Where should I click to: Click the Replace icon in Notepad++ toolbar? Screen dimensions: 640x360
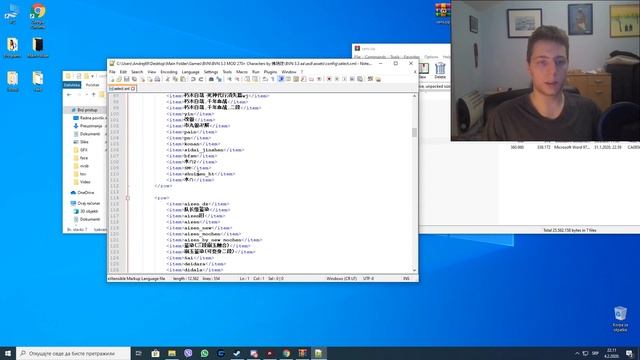click(220, 79)
